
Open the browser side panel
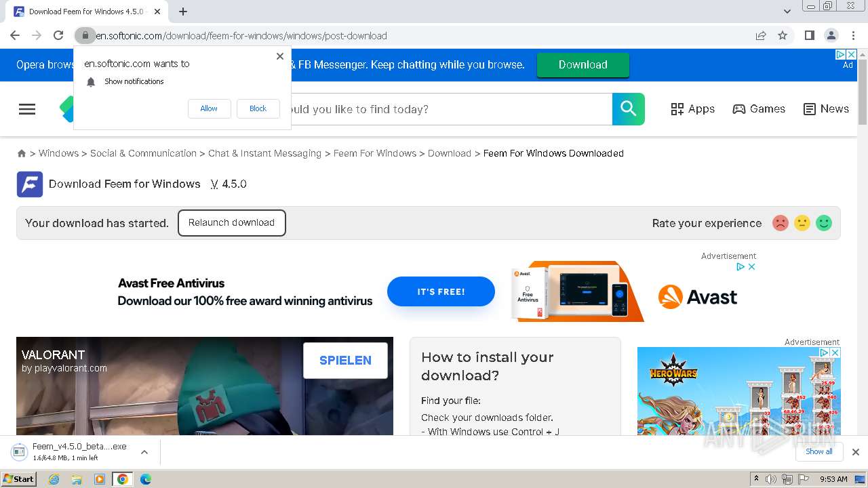coord(809,35)
